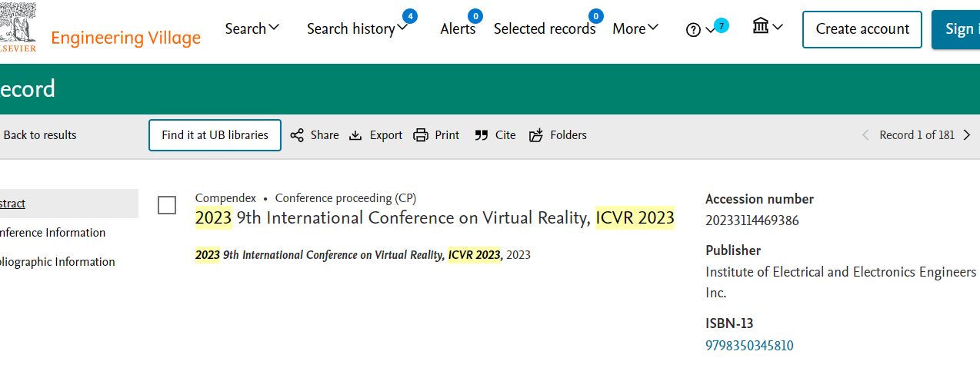Click the Export download icon
This screenshot has width=980, height=378.
(x=355, y=135)
